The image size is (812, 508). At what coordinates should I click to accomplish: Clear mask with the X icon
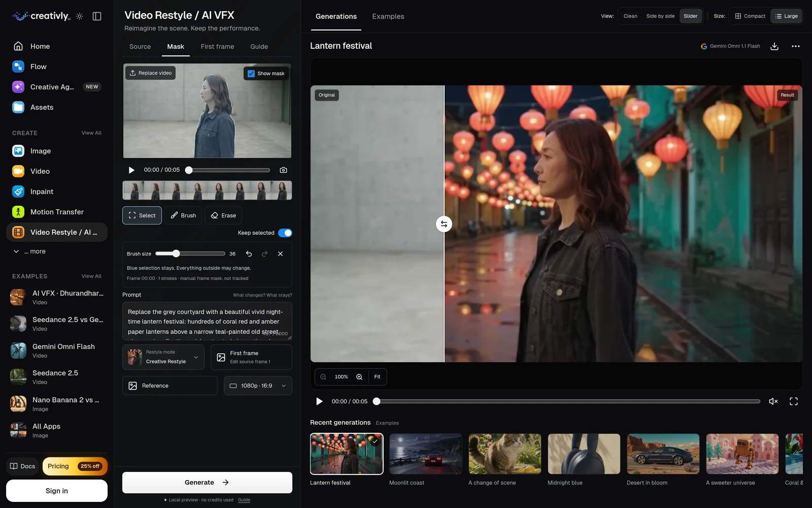[x=280, y=253]
